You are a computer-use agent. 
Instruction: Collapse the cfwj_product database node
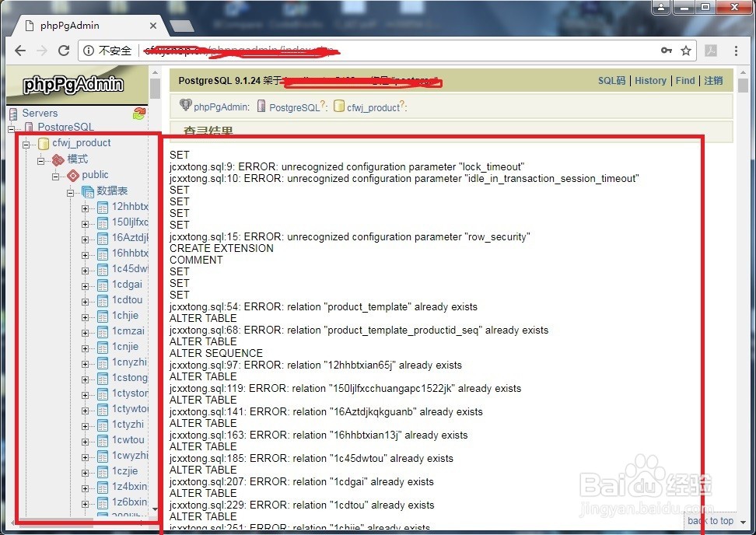[x=26, y=144]
